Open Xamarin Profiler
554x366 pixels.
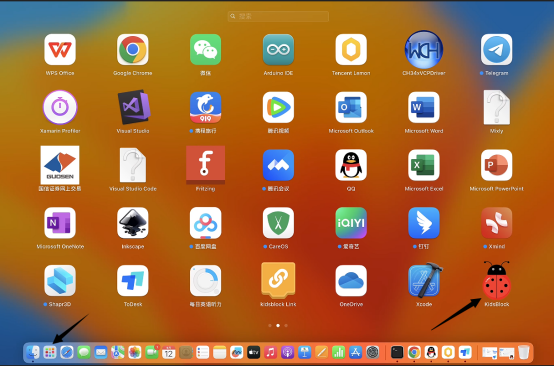coord(60,107)
